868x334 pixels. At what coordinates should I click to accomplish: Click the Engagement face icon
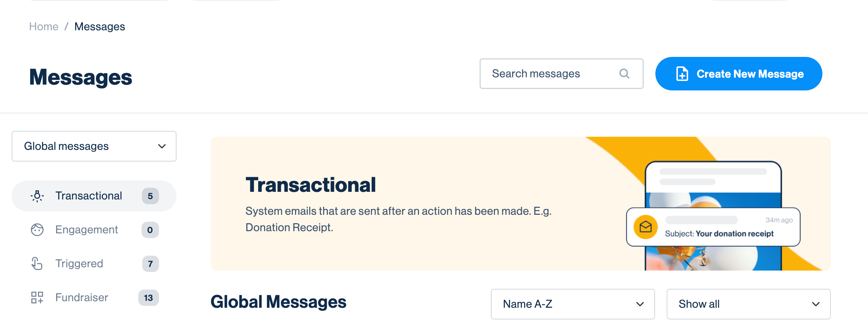click(37, 230)
